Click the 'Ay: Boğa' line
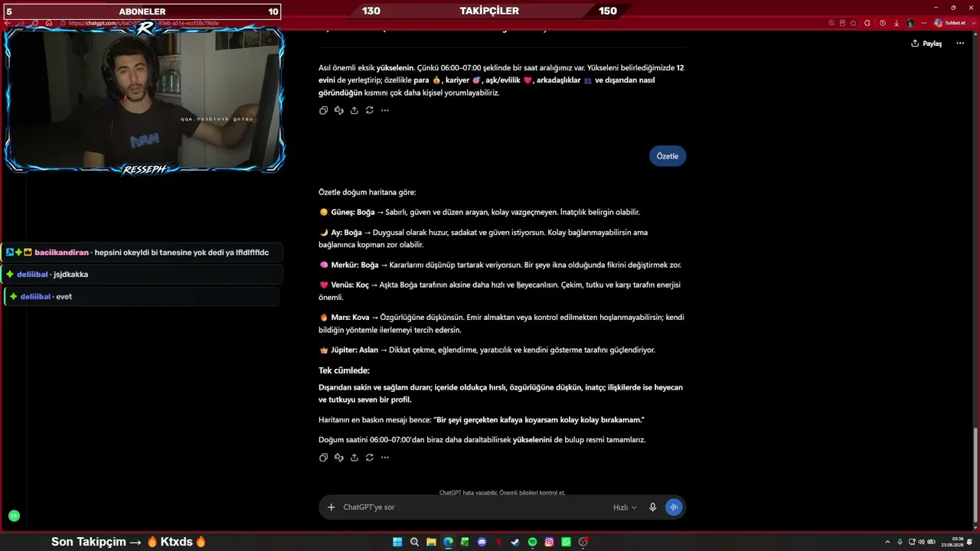 tap(483, 238)
